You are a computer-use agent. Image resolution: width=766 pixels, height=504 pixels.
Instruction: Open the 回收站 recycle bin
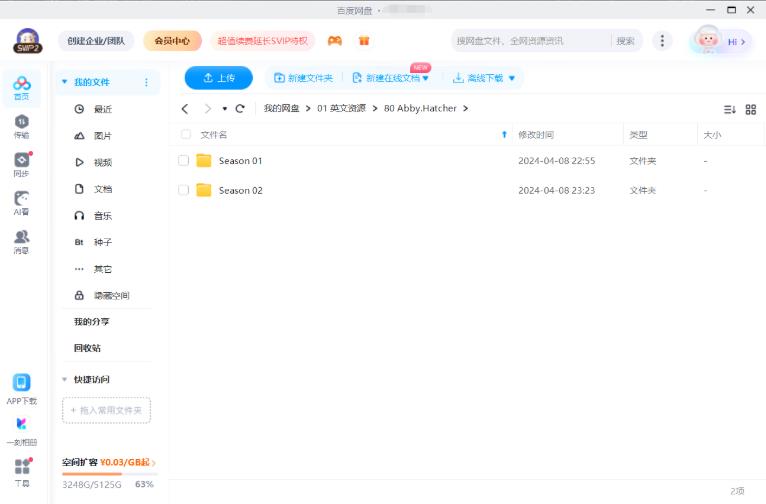pyautogui.click(x=87, y=348)
